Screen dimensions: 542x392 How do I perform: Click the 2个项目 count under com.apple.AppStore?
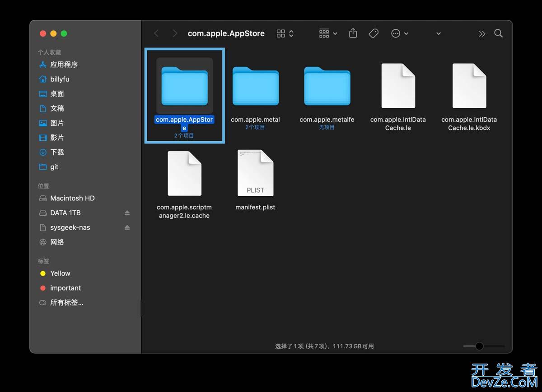pos(184,135)
